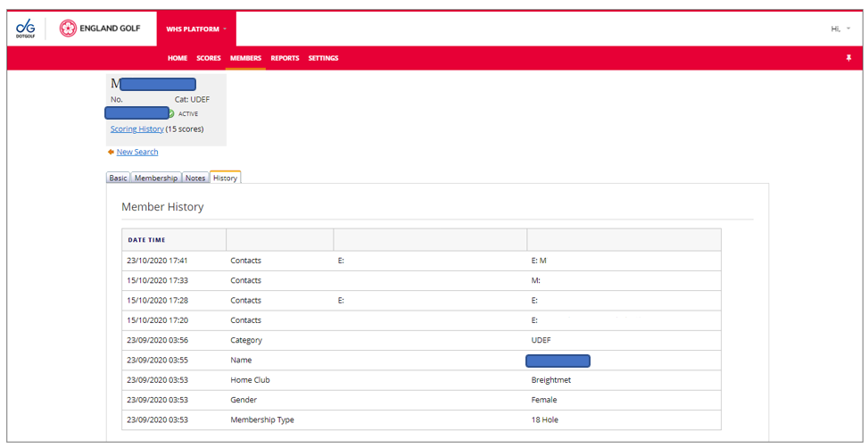Click the E: M value in 17:41 row

tap(539, 261)
